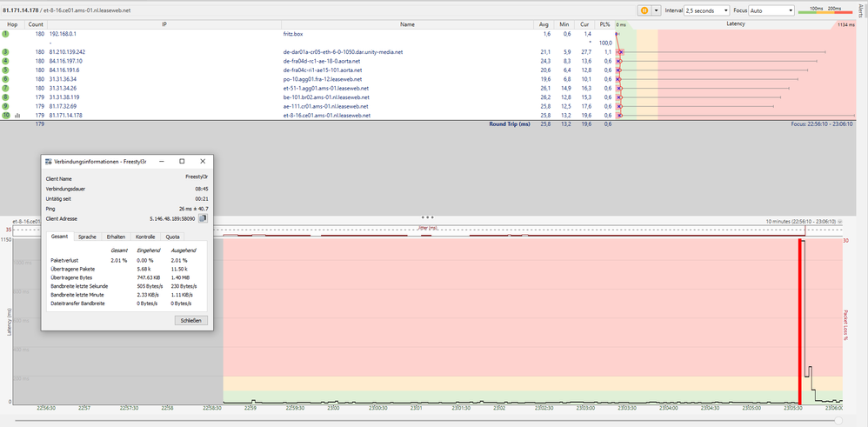Click the Focus: 22:56:10 - 23:06:10 label
This screenshot has width=868, height=427.
click(x=823, y=124)
